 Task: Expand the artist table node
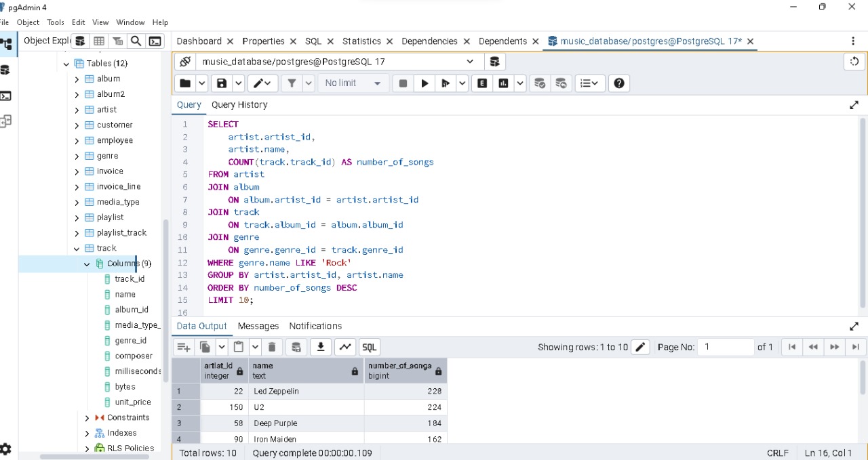pyautogui.click(x=77, y=110)
